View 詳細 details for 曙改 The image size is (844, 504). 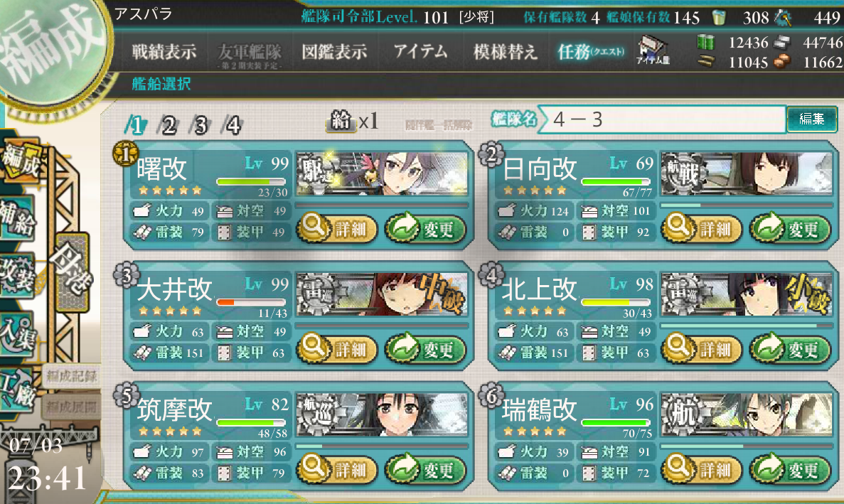[x=338, y=229]
